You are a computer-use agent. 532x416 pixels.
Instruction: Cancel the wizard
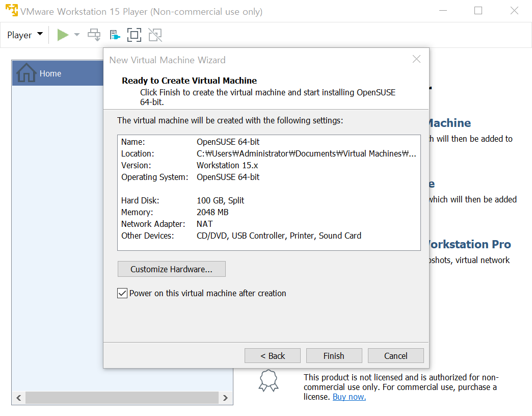395,356
